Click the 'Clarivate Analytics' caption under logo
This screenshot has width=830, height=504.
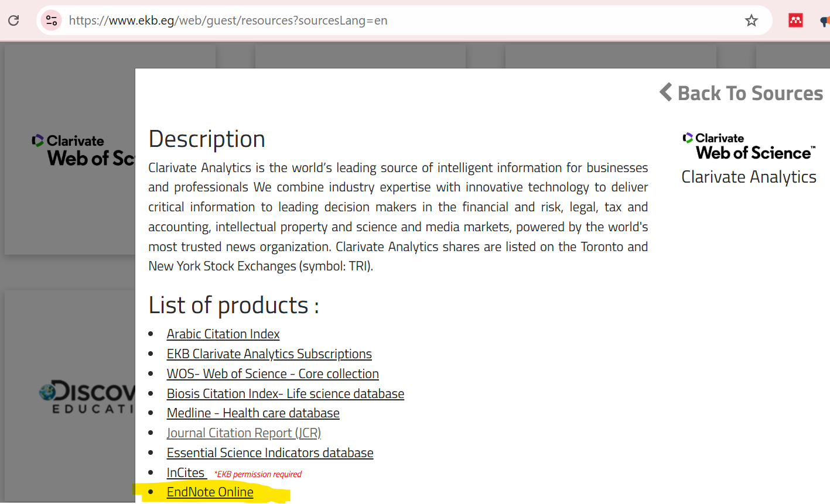(x=749, y=177)
